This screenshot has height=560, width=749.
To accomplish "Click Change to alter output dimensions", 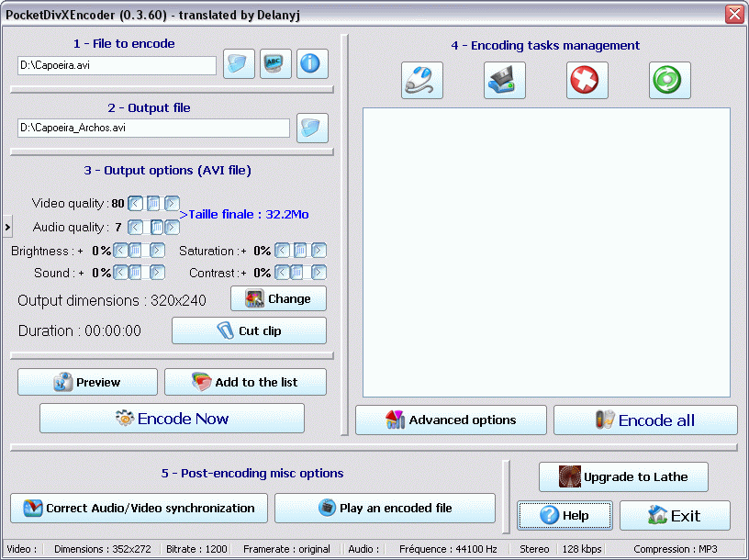I will 278,298.
